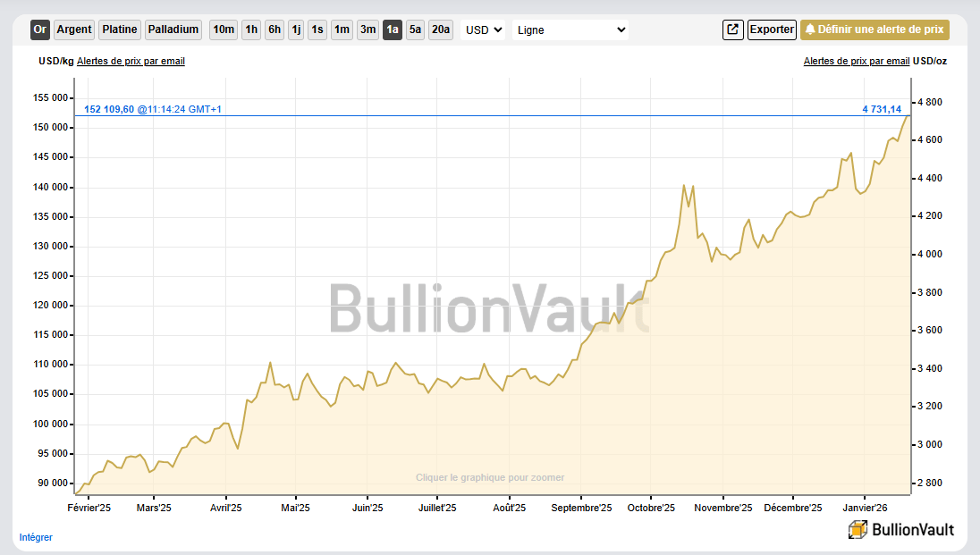Show the 20a long-term range
The width and height of the screenshot is (980, 555).
click(x=440, y=29)
